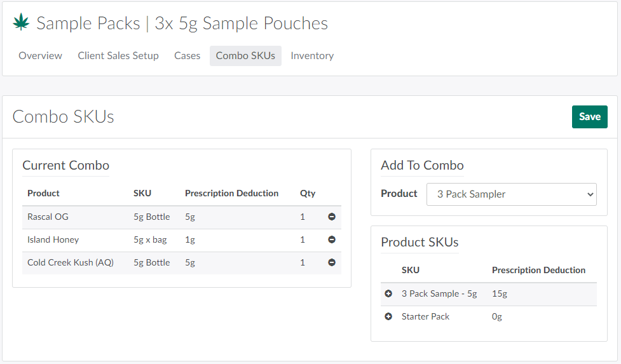The image size is (621, 364).
Task: Click the green cannabis leaf icon
Action: click(21, 24)
